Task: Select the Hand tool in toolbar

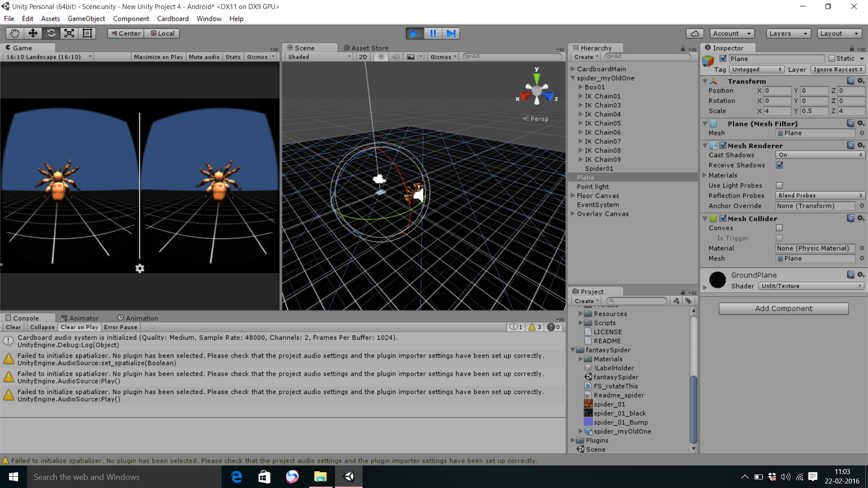Action: click(x=14, y=33)
